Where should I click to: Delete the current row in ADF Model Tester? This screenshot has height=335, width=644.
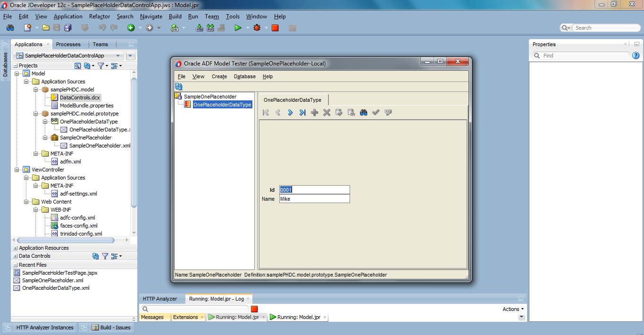(x=326, y=112)
